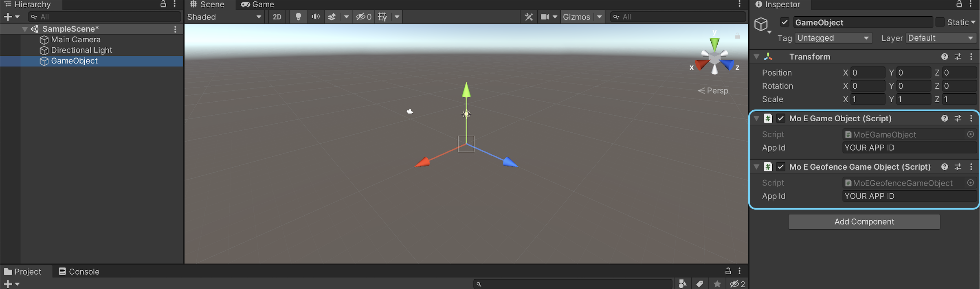Viewport: 980px width, 289px height.
Task: Toggle hidden objects visibility counter
Action: [364, 17]
